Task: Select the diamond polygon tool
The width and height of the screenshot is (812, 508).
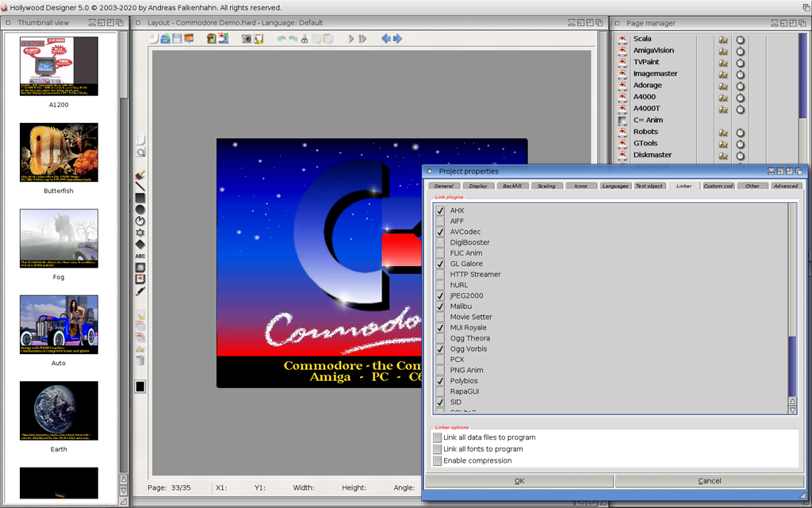Action: point(140,244)
